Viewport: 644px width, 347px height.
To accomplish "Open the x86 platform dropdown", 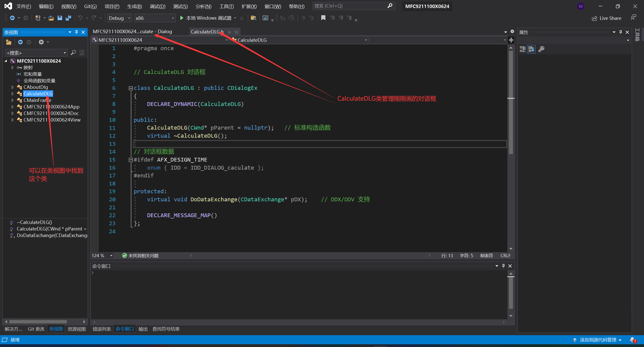I will coord(173,18).
